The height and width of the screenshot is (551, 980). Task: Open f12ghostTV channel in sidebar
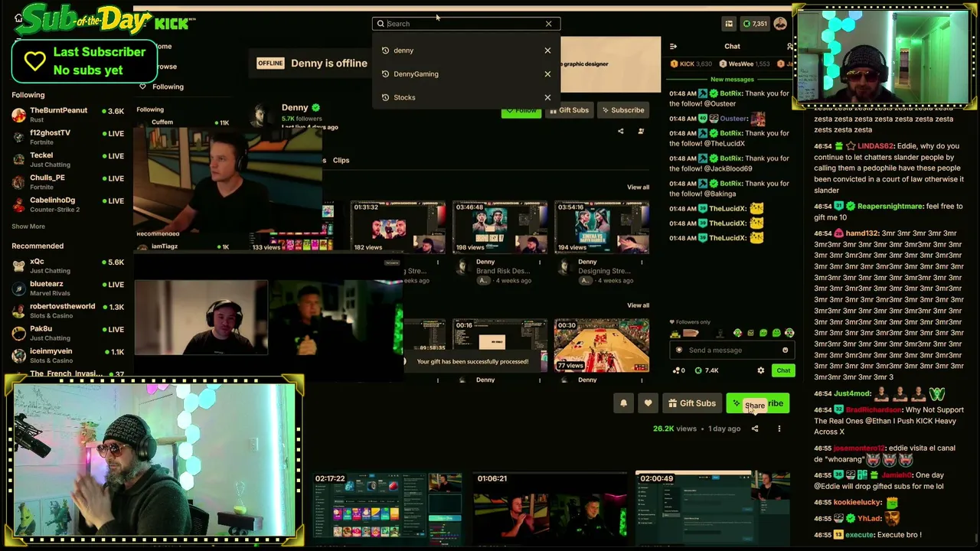[67, 137]
